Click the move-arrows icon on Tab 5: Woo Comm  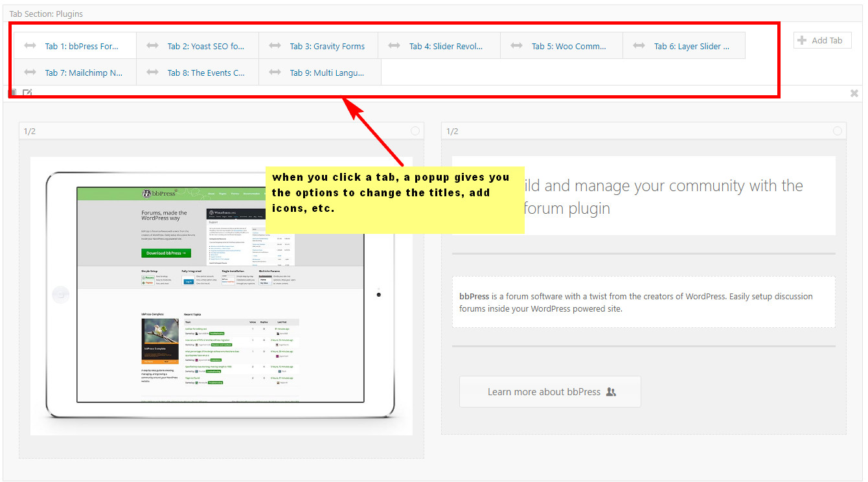(516, 46)
